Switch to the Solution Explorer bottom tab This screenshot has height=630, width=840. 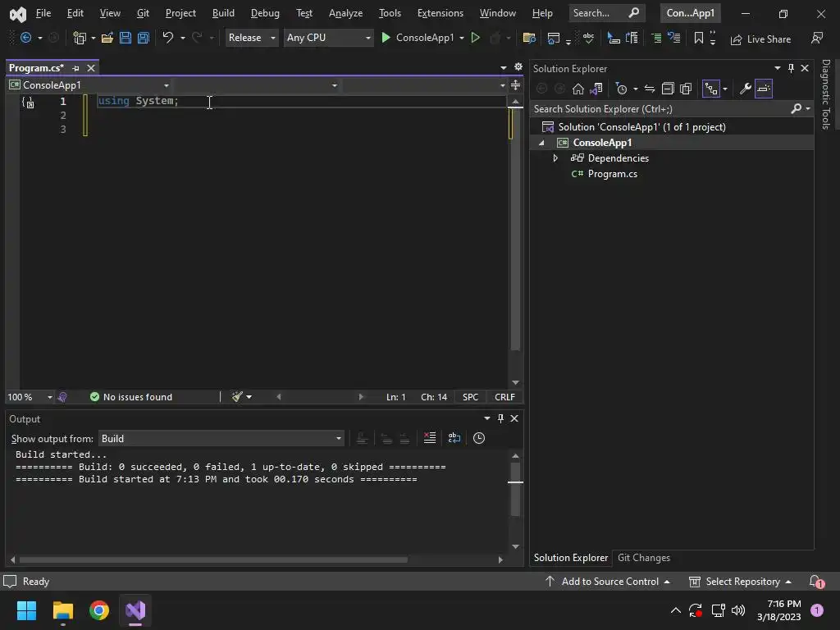pos(571,558)
